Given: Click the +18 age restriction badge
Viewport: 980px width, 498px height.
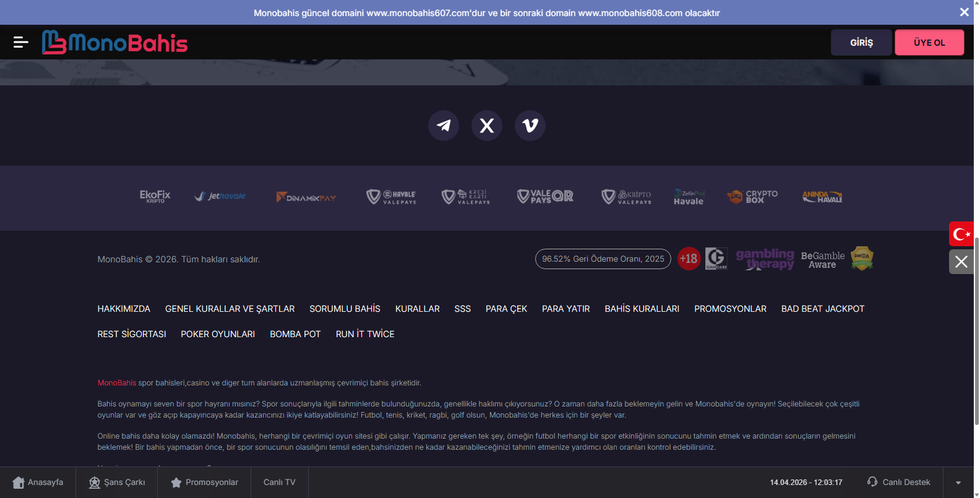Looking at the screenshot, I should pyautogui.click(x=689, y=259).
